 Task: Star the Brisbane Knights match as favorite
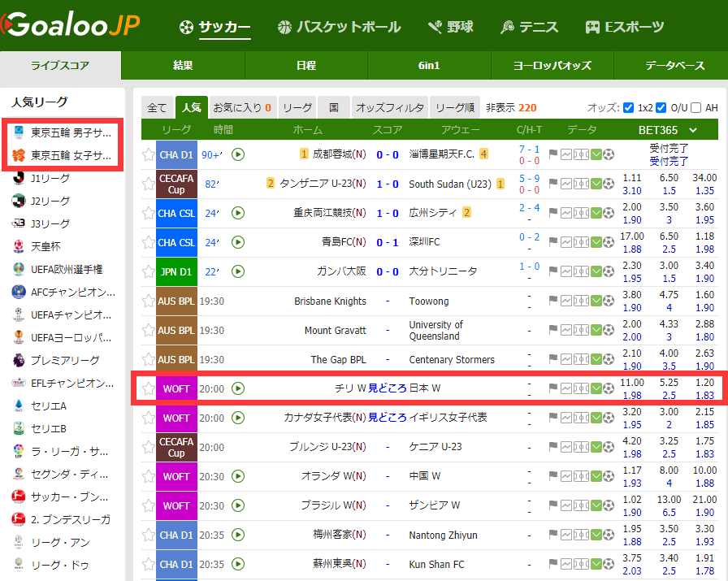pos(148,301)
